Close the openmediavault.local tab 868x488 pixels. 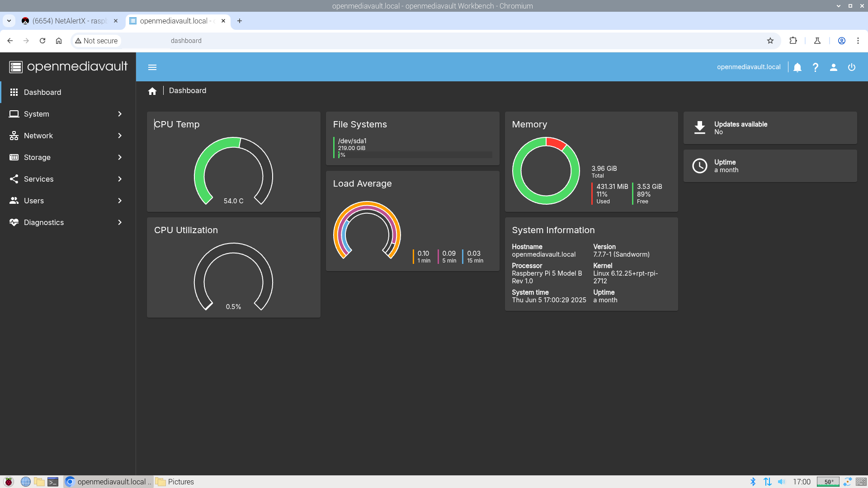point(223,21)
